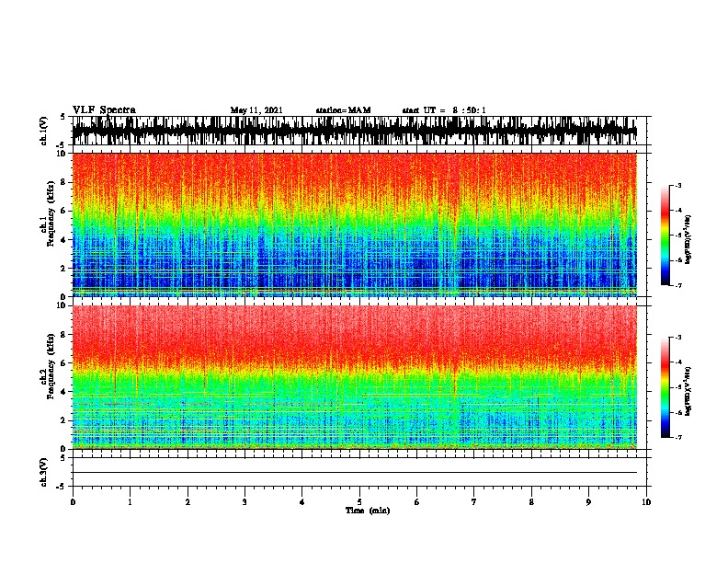Click the log(PSD) label beside ch.2 colorbar
Screen dimensions: 728x563
coord(688,391)
